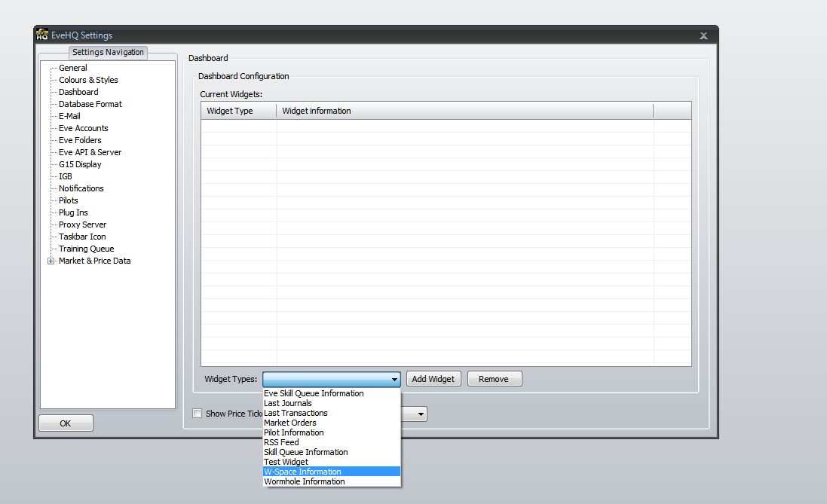The image size is (827, 504).
Task: Click the Settings Navigation panel header
Action: point(108,52)
